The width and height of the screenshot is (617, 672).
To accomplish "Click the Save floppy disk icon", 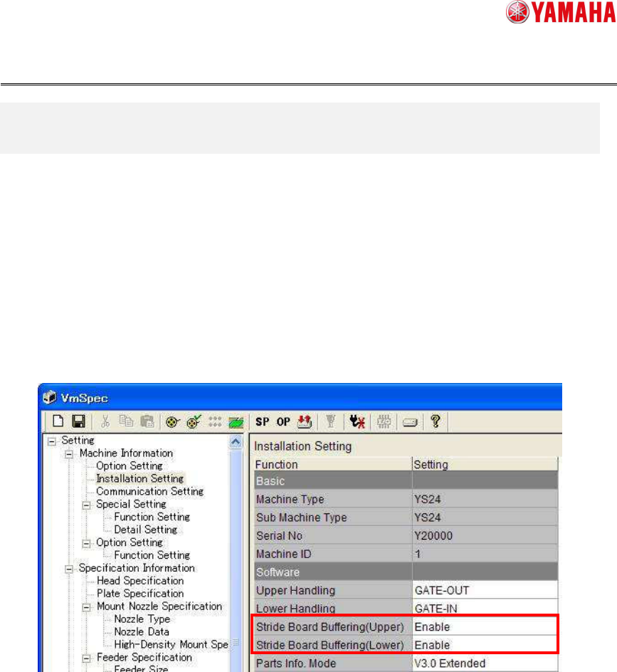I will (78, 421).
